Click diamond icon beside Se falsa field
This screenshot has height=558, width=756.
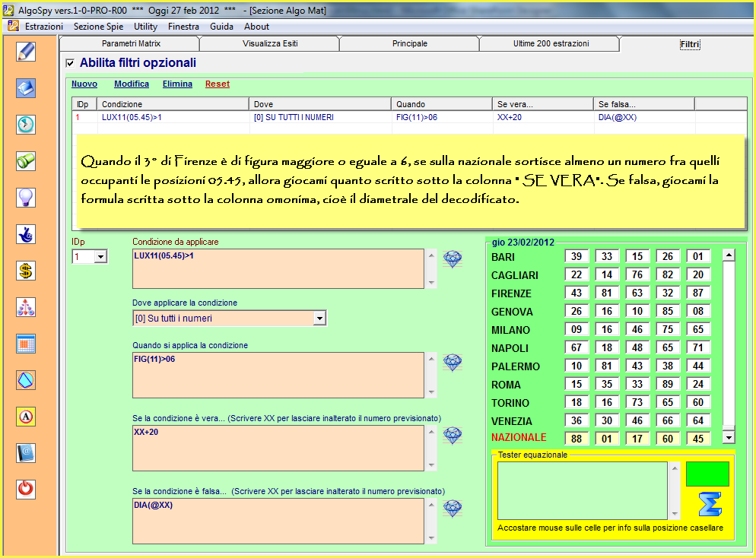(x=453, y=508)
